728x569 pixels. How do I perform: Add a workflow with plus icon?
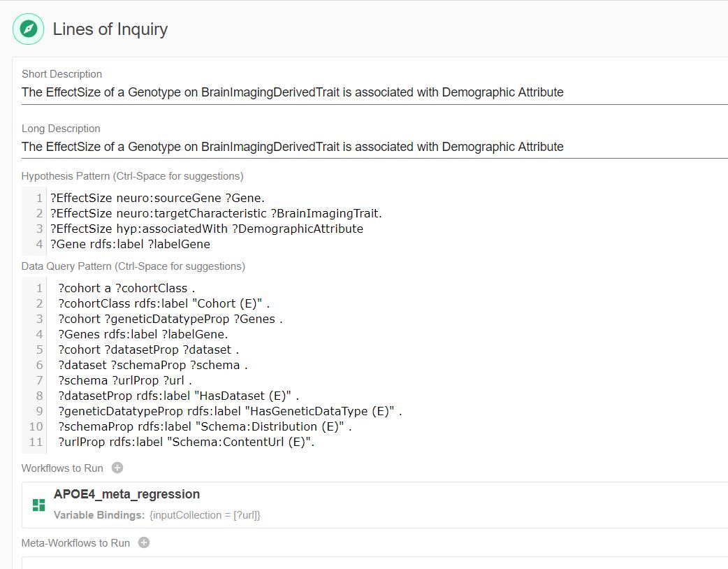pyautogui.click(x=117, y=468)
